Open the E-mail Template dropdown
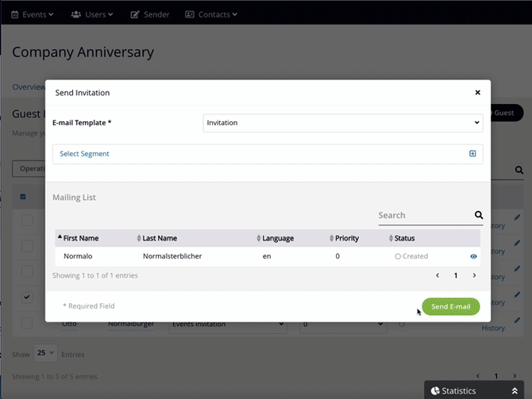The width and height of the screenshot is (532, 399). (x=343, y=123)
